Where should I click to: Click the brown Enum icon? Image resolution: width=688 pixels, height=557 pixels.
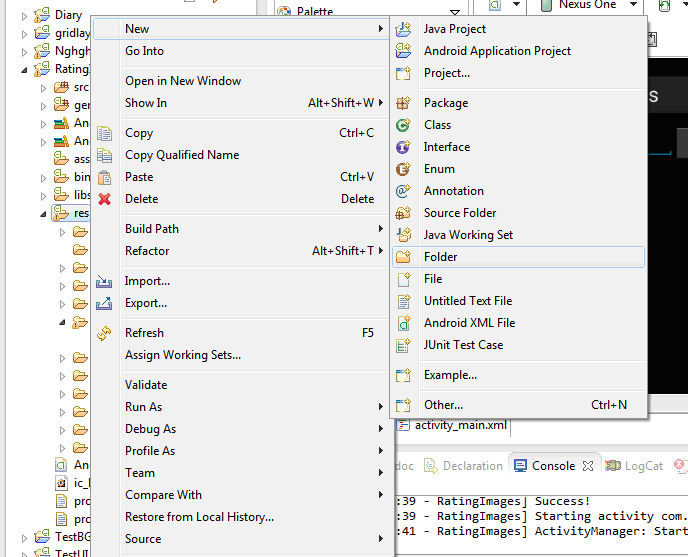(403, 169)
